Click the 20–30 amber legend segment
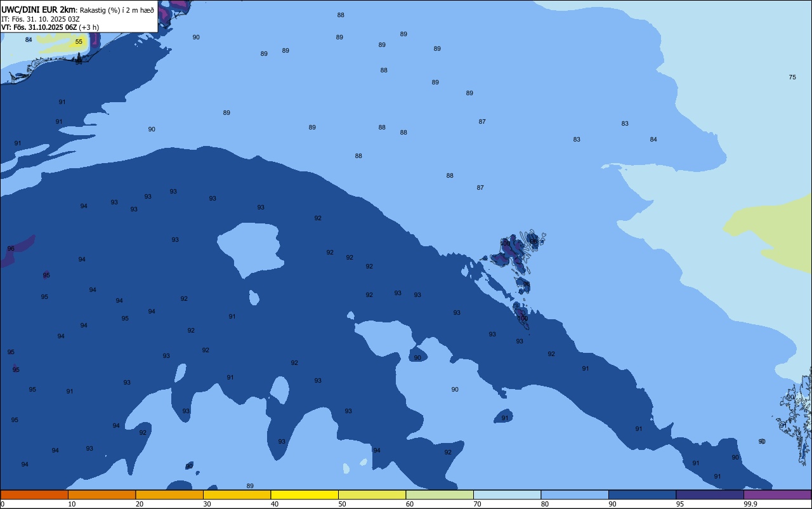The width and height of the screenshot is (812, 509). coord(169,494)
